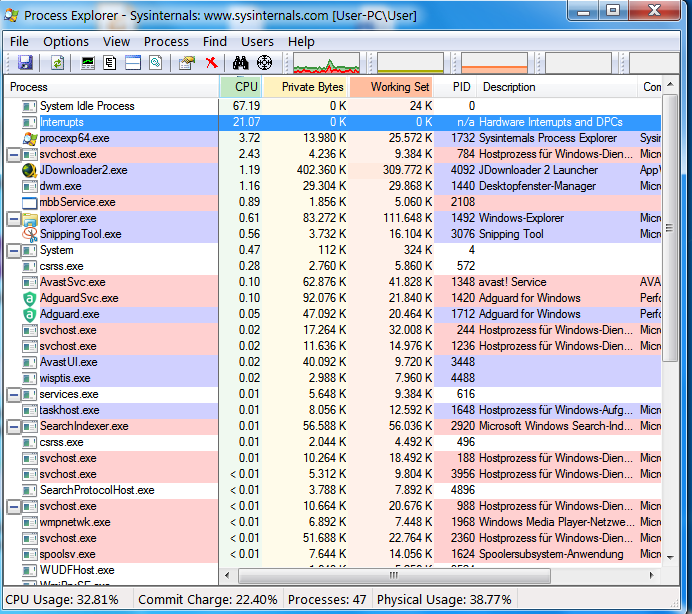Click Commit Charge status bar entry

click(207, 600)
